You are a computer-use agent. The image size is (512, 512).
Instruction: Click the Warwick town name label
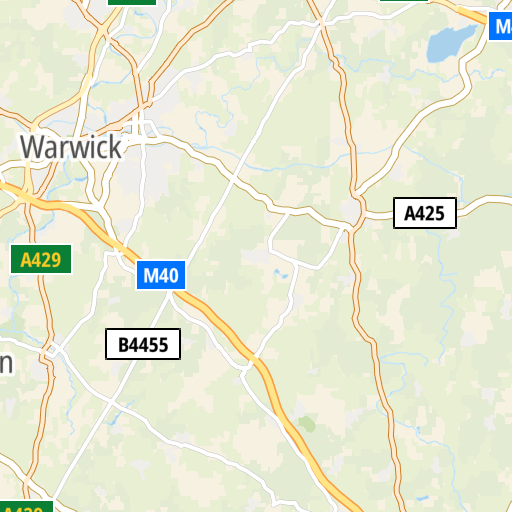click(x=71, y=147)
